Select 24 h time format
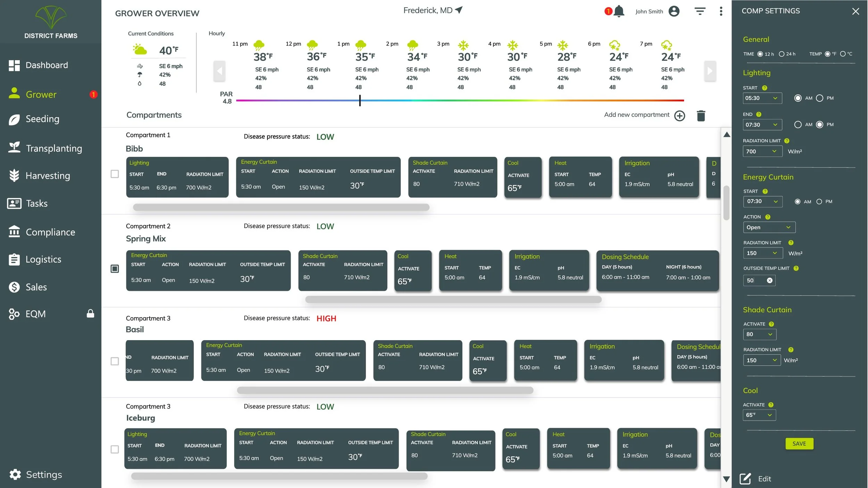868x488 pixels. coord(782,54)
